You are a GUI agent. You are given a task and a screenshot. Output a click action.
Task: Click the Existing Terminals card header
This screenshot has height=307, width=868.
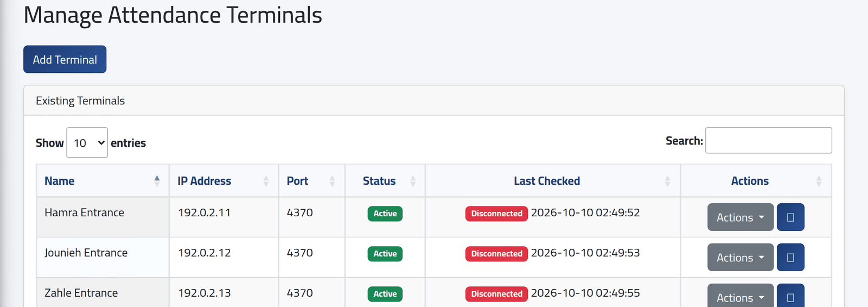[433, 101]
